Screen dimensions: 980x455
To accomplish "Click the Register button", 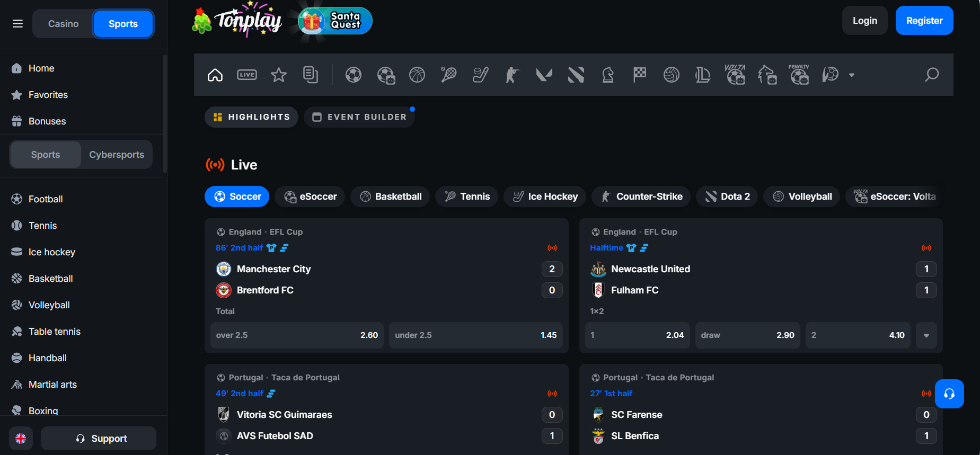I will pyautogui.click(x=924, y=21).
